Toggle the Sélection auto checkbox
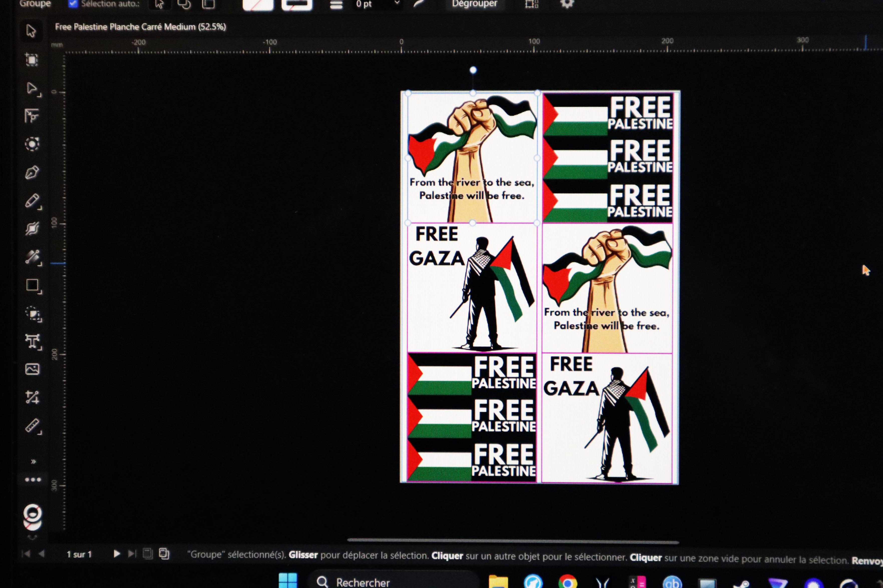This screenshot has width=883, height=588. (73, 4)
